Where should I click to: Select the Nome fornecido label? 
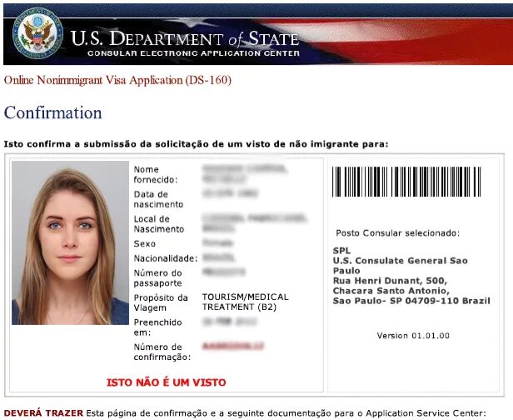coord(156,174)
